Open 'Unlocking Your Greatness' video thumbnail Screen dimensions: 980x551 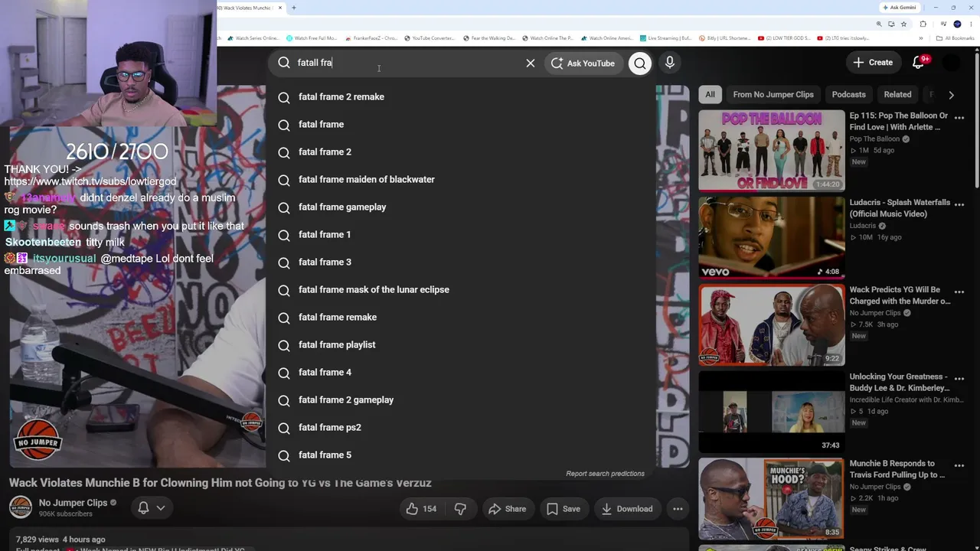click(x=772, y=412)
